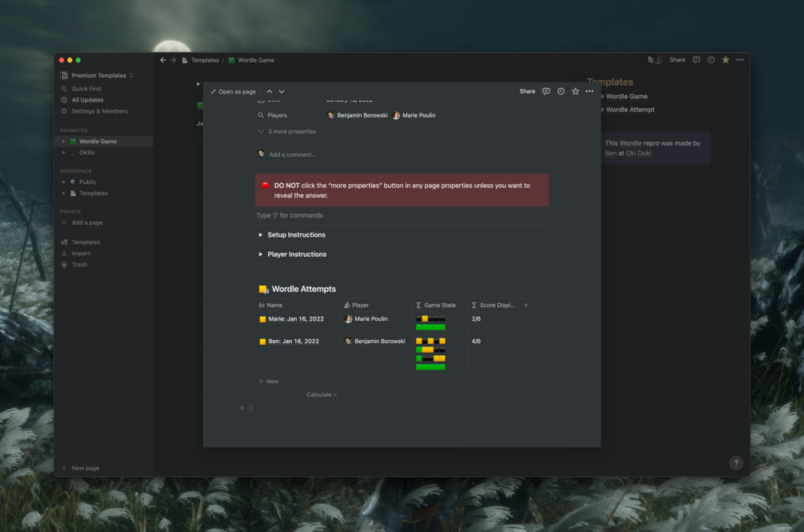Click Benjamin Borowski in Players property
Viewport: 804px width, 532px height.
pos(358,115)
